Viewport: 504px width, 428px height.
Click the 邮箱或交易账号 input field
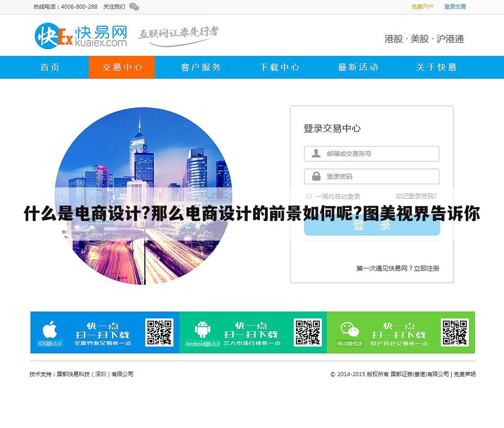(378, 153)
